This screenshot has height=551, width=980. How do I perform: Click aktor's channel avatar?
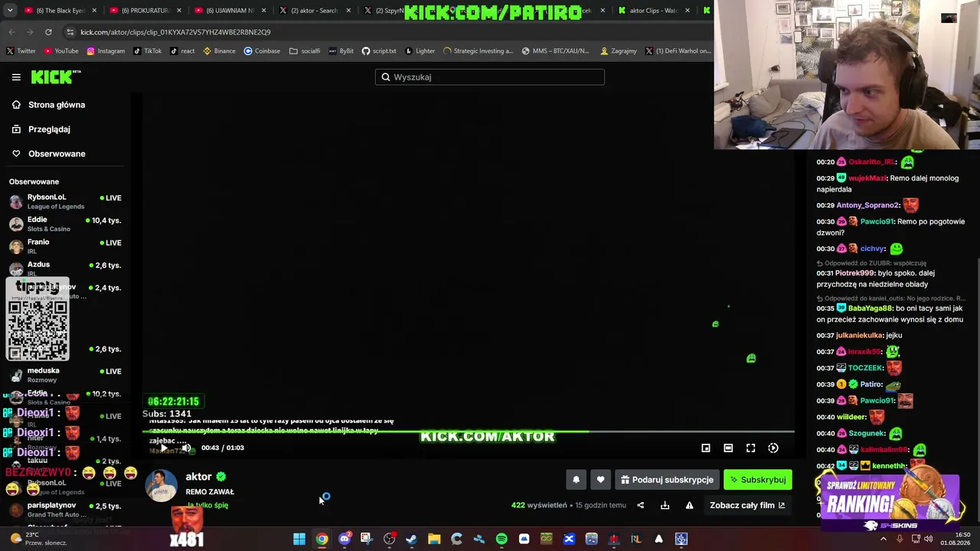(161, 486)
